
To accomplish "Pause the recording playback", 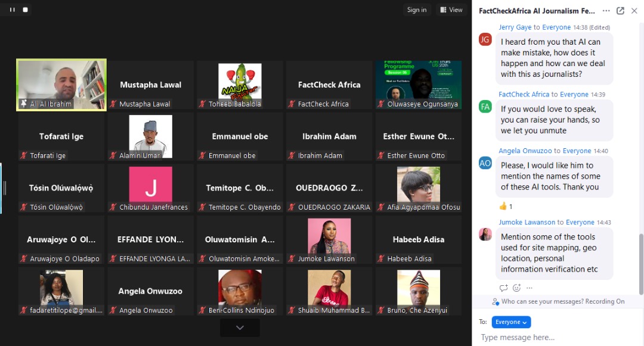I will [x=13, y=10].
